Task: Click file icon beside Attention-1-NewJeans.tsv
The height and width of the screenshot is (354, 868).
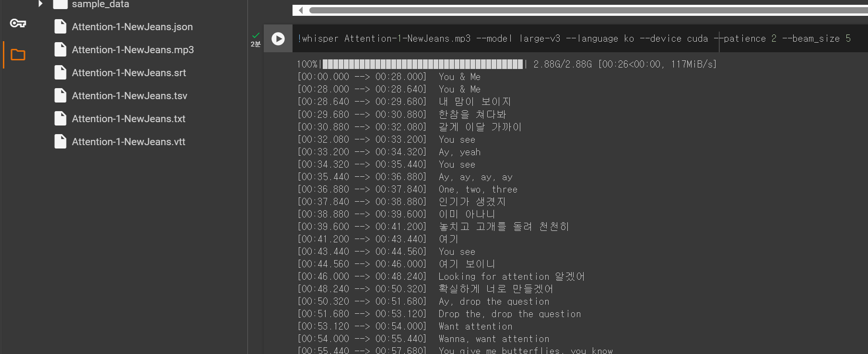Action: [60, 96]
